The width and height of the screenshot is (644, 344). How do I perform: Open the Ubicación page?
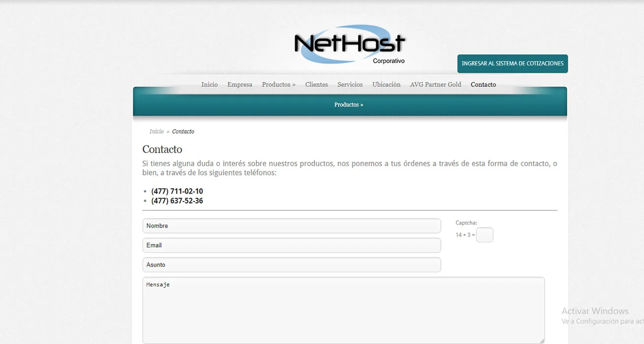386,85
